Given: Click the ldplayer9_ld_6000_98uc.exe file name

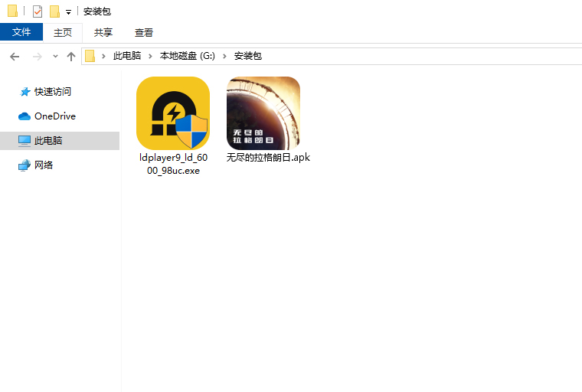Looking at the screenshot, I should coord(173,164).
